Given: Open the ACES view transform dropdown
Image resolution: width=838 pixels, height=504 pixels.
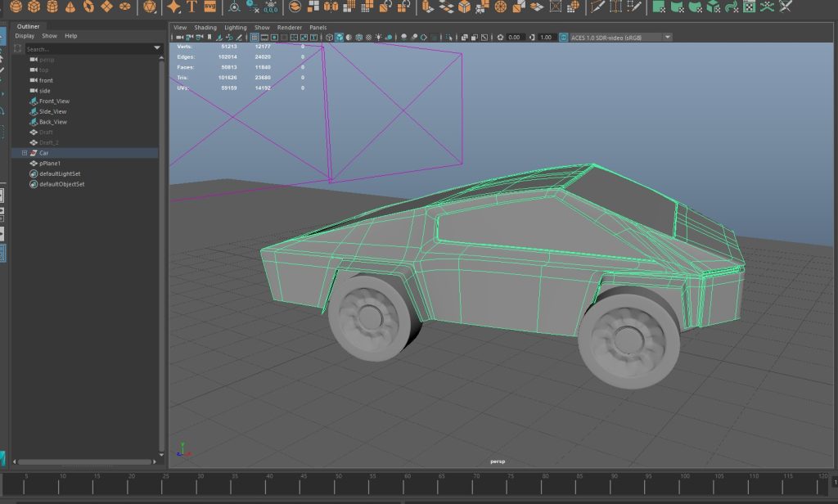Looking at the screenshot, I should (668, 38).
